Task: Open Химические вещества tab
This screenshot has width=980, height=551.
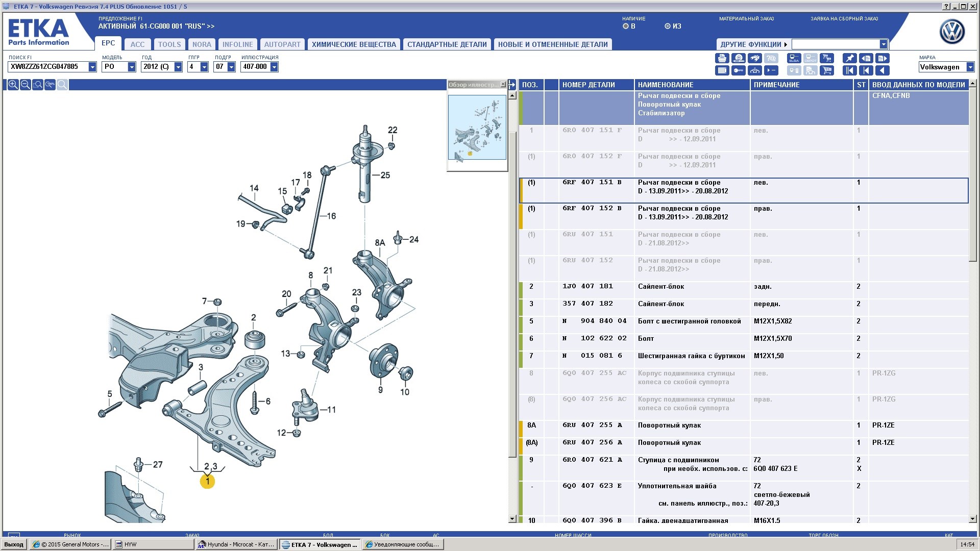Action: coord(354,44)
